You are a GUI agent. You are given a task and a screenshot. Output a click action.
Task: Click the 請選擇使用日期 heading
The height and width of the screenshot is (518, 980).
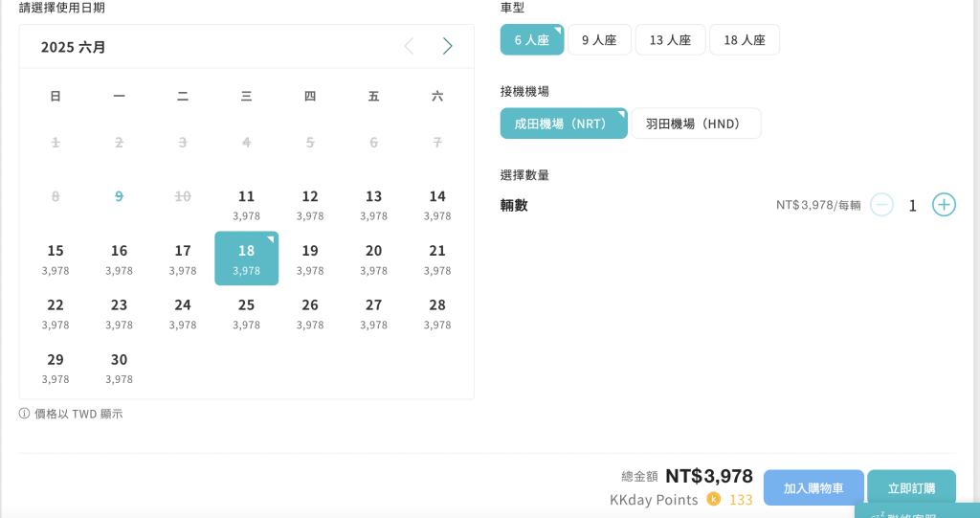tap(62, 8)
